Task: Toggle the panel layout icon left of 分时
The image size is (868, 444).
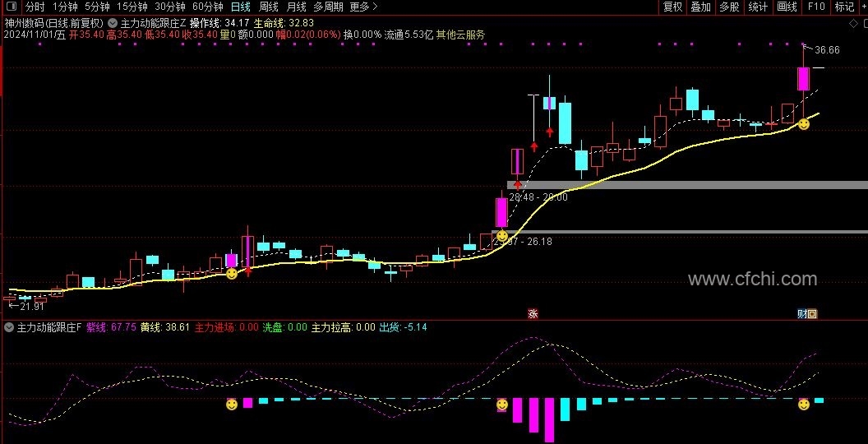Action: [10, 7]
